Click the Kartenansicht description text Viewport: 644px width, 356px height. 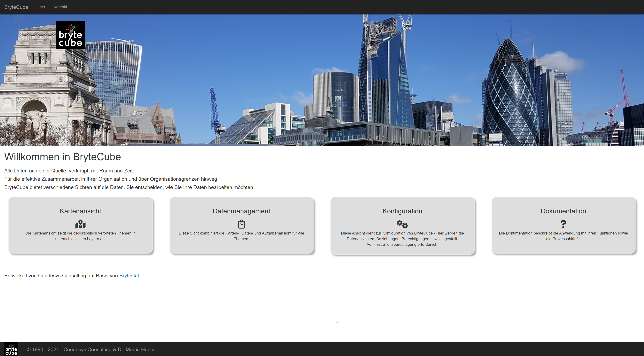81,236
